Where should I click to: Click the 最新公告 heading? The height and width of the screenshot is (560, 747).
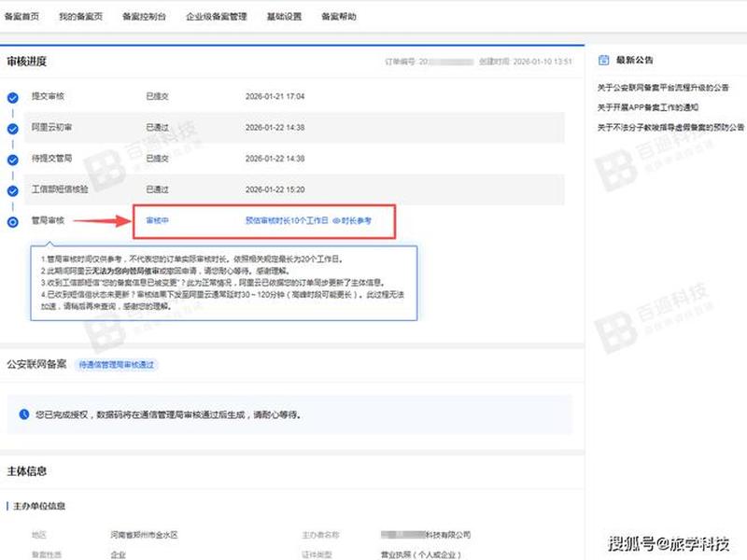tap(635, 60)
